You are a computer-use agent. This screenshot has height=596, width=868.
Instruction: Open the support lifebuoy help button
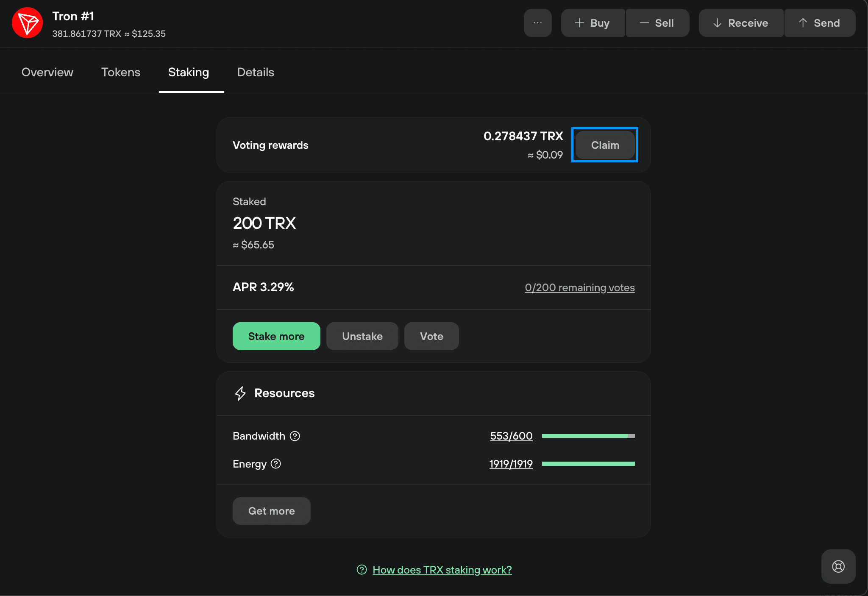(x=838, y=566)
